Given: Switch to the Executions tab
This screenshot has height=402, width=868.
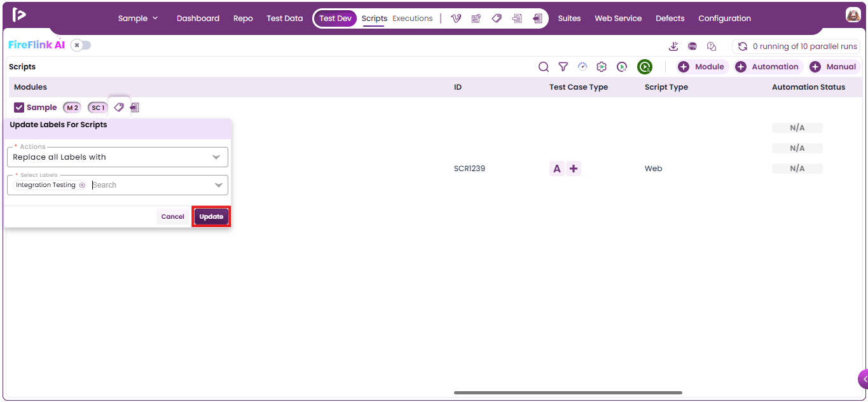Looking at the screenshot, I should [413, 18].
